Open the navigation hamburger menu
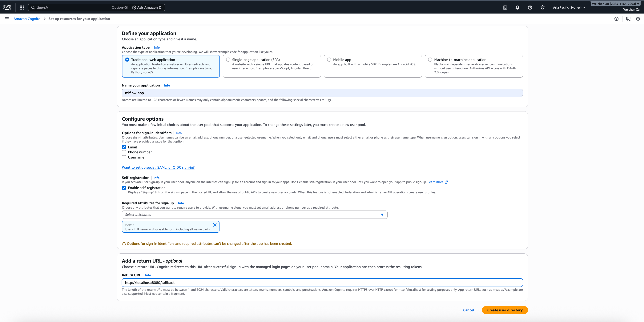 pos(7,18)
